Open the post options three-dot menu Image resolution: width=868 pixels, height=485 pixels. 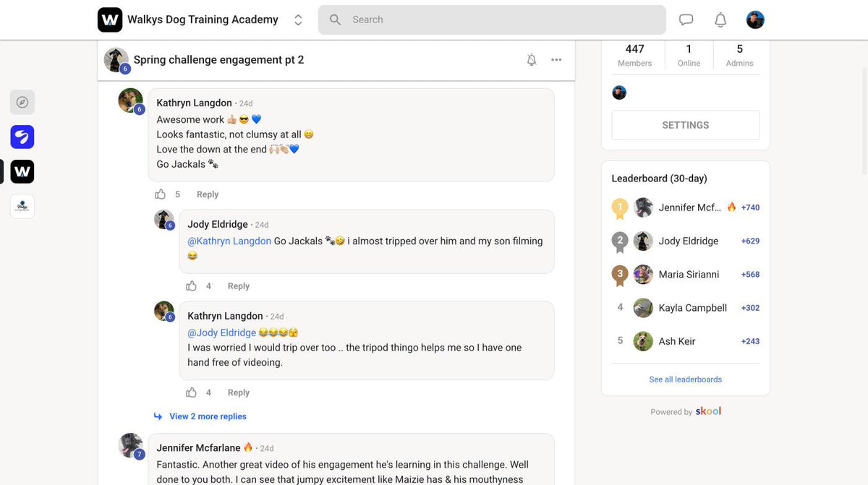coord(556,60)
